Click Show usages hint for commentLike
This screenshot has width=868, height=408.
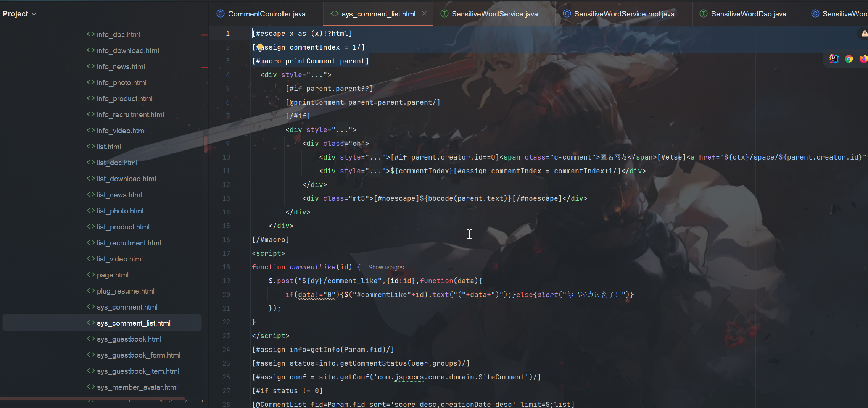386,268
